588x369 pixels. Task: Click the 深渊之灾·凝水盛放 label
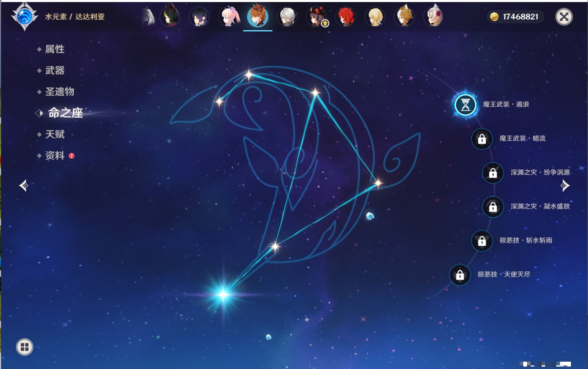(x=540, y=206)
